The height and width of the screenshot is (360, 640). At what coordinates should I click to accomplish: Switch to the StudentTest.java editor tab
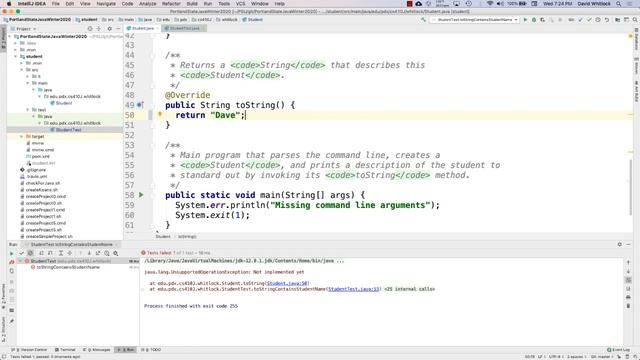pos(184,29)
